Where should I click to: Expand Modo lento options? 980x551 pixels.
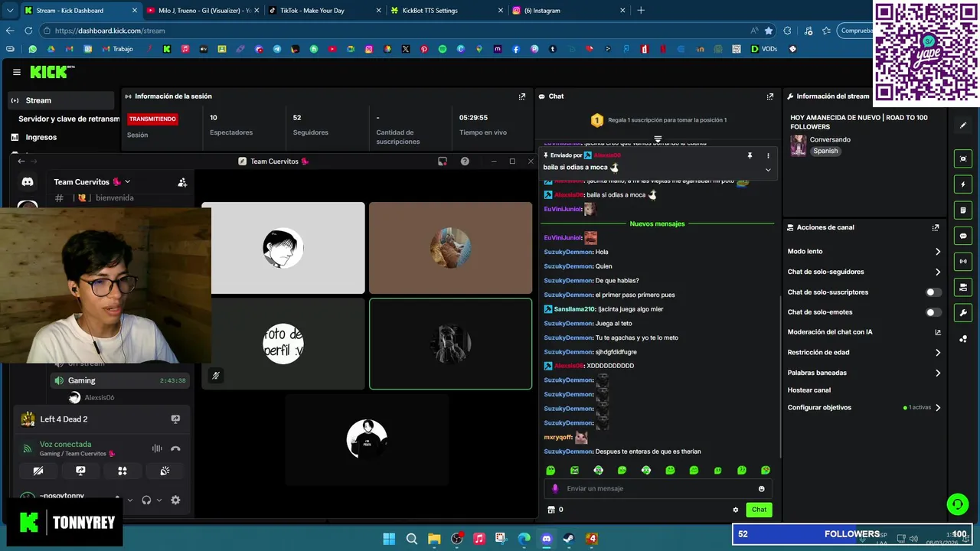click(x=938, y=252)
